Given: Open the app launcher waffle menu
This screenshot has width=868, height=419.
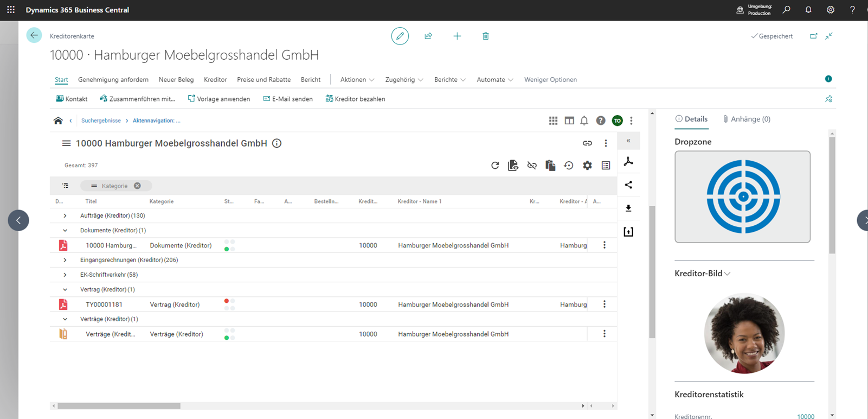Looking at the screenshot, I should pyautogui.click(x=11, y=10).
